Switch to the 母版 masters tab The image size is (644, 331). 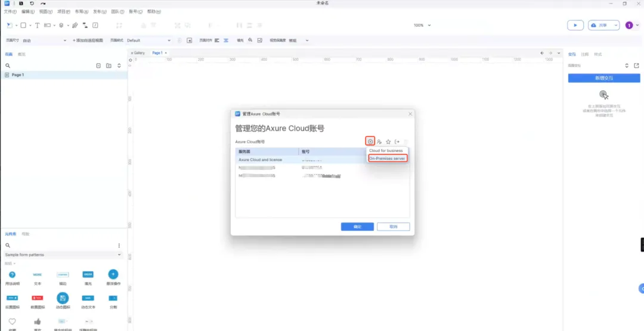point(26,234)
